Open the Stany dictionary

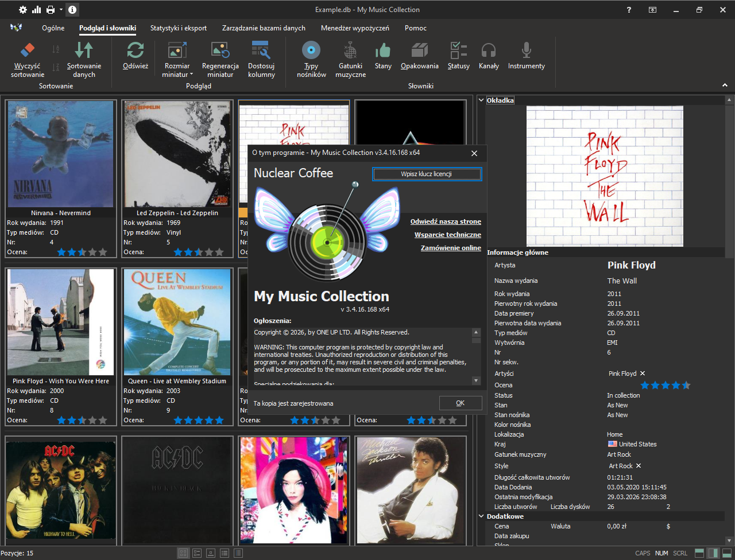click(383, 56)
